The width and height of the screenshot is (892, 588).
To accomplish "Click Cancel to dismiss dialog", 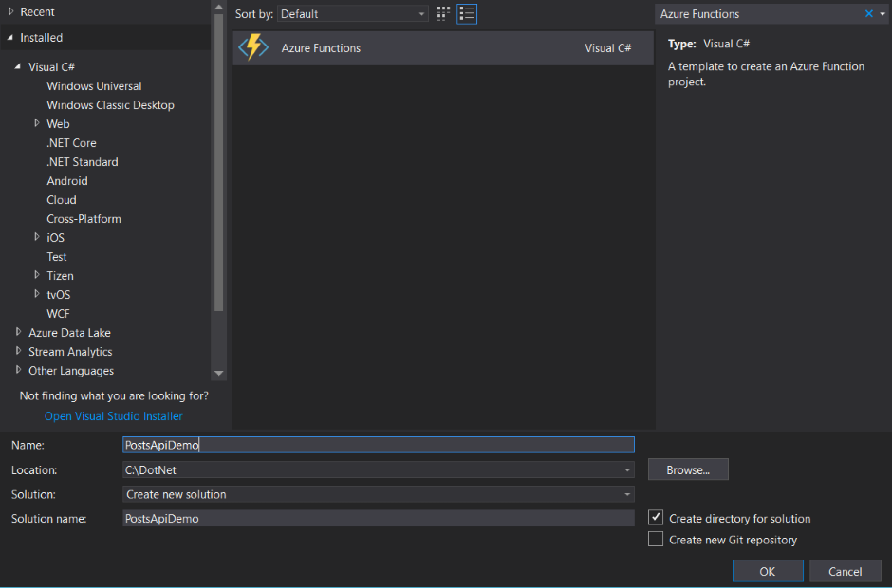I will (x=845, y=571).
